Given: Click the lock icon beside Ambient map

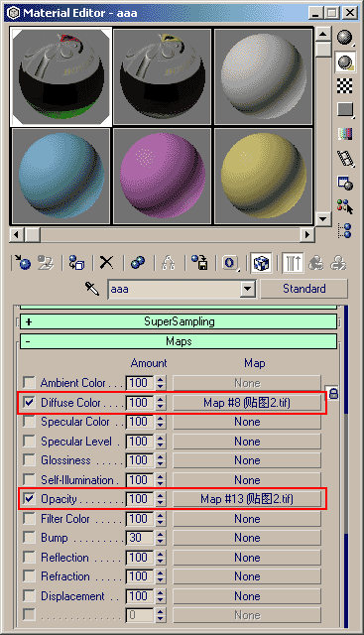Looking at the screenshot, I should click(x=333, y=393).
